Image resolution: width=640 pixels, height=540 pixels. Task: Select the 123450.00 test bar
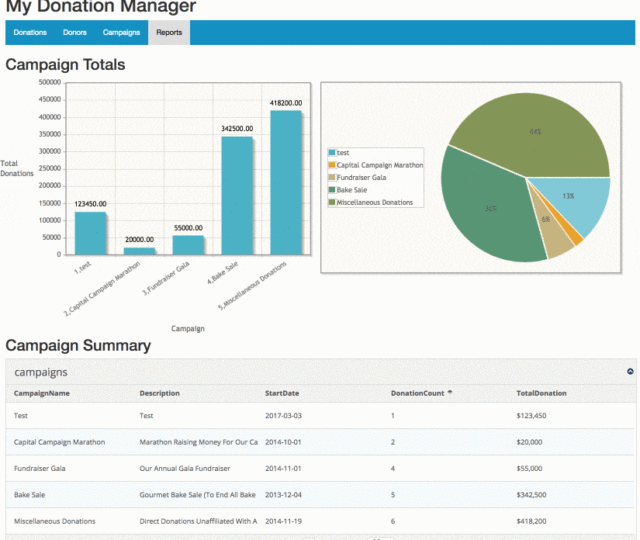point(90,233)
